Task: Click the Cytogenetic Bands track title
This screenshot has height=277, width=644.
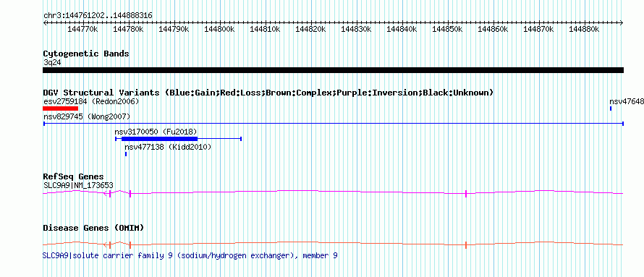Action: pos(86,54)
